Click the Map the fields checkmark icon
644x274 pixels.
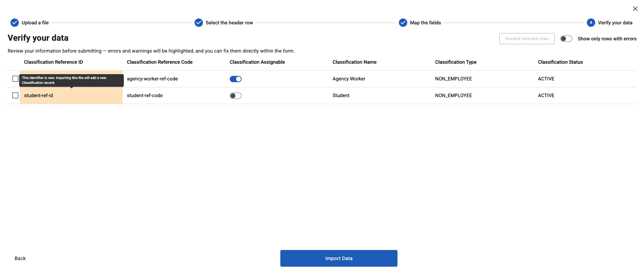click(403, 23)
